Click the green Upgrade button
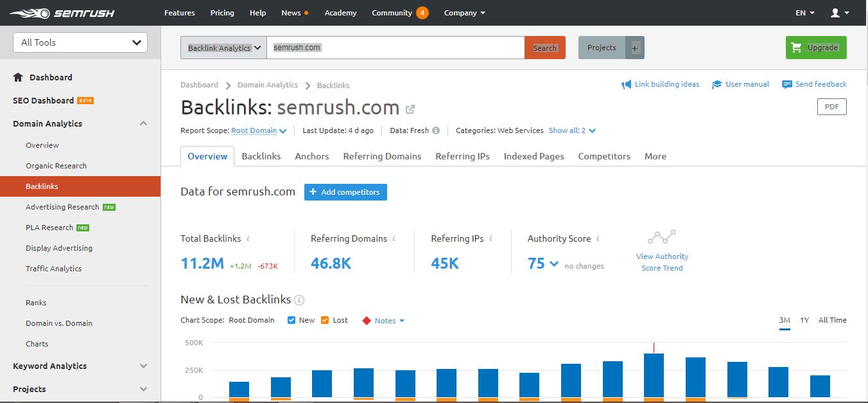 click(x=816, y=48)
